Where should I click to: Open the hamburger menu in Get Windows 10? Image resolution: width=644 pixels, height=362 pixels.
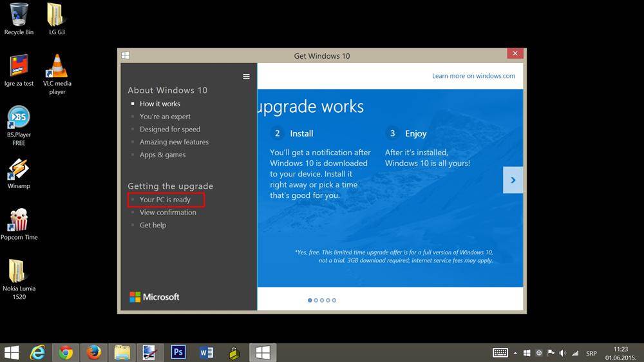tap(246, 77)
